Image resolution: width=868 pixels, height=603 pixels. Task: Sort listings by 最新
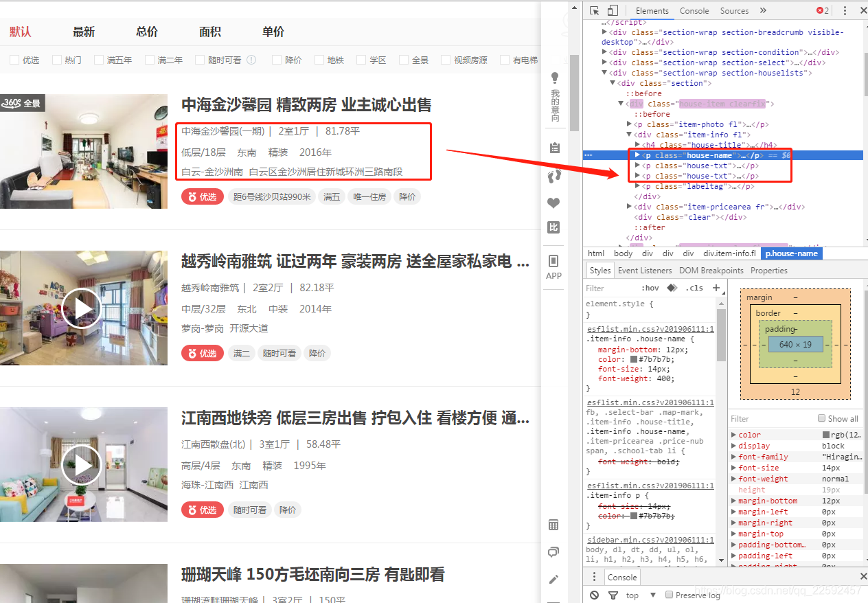click(84, 32)
